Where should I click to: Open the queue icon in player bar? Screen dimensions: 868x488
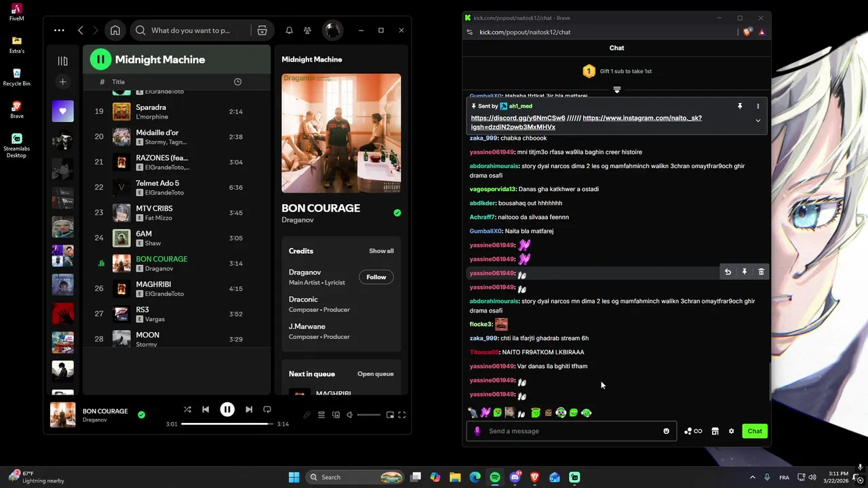pos(321,415)
